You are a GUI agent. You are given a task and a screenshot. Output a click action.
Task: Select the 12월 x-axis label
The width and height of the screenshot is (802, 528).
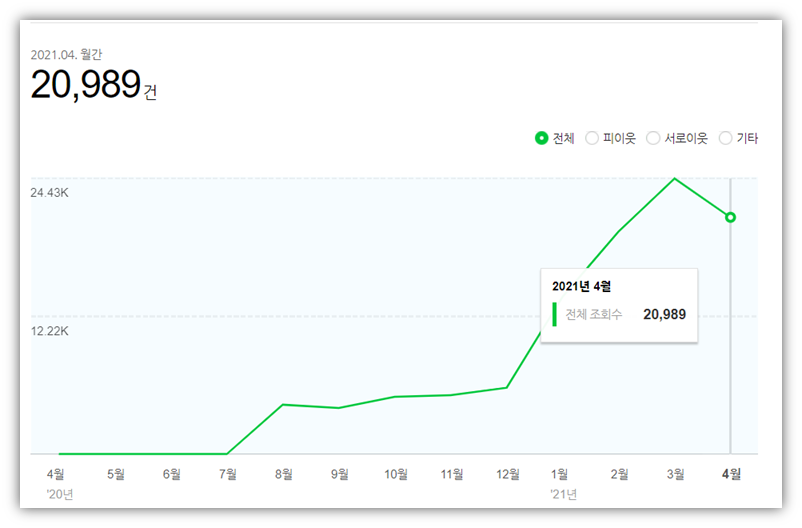(x=507, y=474)
